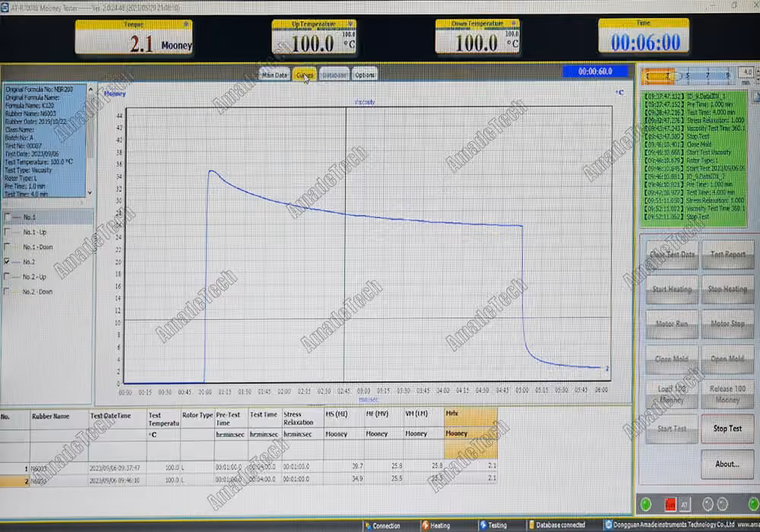Viewport: 760px width, 532px height.
Task: Open the About... dialog
Action: tap(727, 464)
